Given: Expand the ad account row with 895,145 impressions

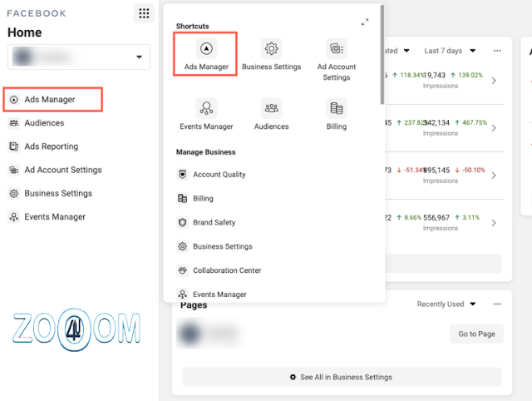Looking at the screenshot, I should click(x=494, y=176).
